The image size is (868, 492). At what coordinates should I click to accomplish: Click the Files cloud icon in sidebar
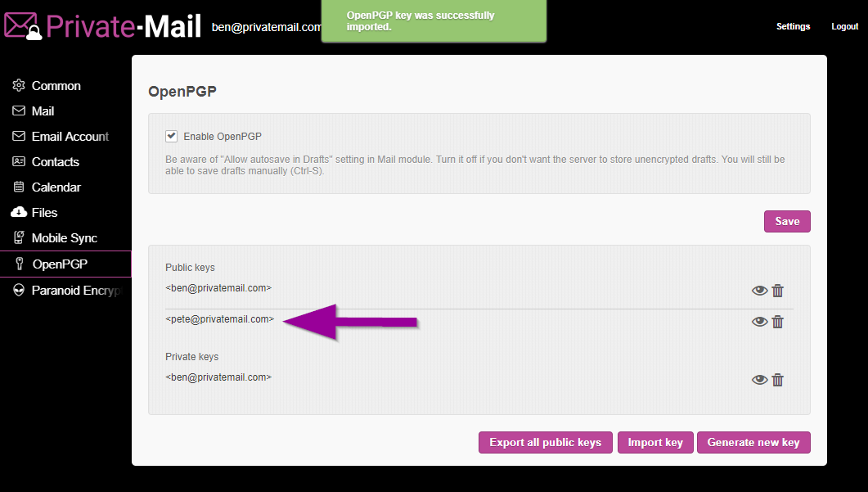pos(18,213)
